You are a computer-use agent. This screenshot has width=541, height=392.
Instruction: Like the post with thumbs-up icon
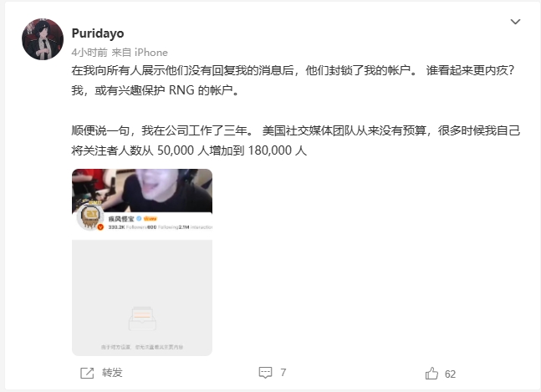coord(431,374)
